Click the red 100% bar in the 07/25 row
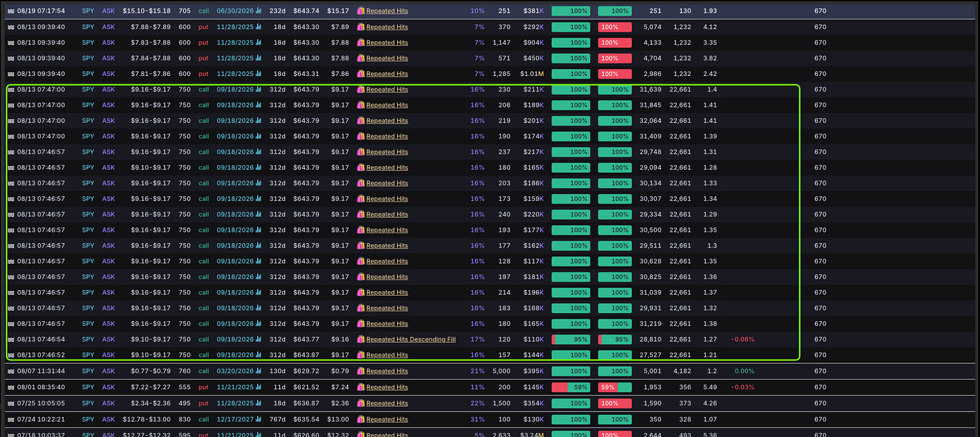Image resolution: width=980 pixels, height=437 pixels. click(615, 403)
